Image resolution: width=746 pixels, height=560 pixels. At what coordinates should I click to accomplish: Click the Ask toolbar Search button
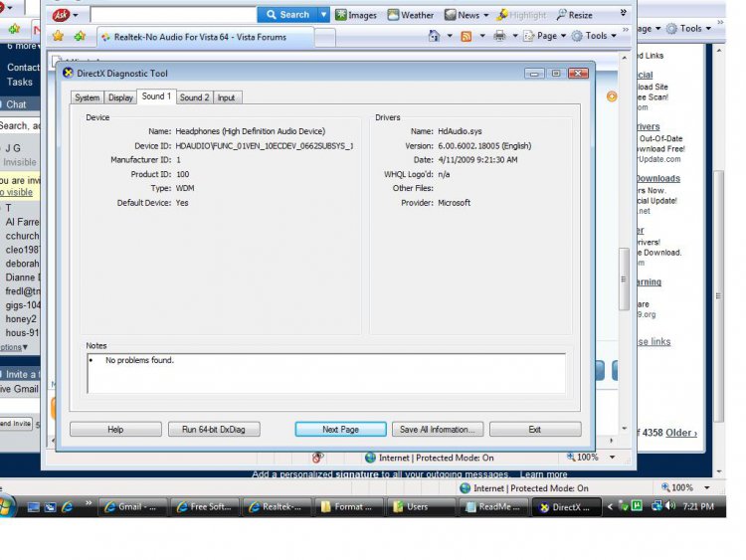[x=287, y=15]
